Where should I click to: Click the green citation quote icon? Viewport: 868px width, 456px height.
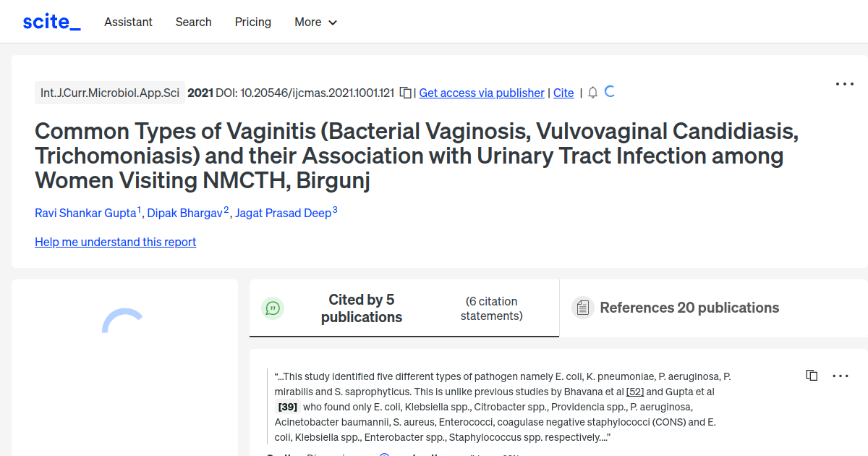click(x=273, y=308)
